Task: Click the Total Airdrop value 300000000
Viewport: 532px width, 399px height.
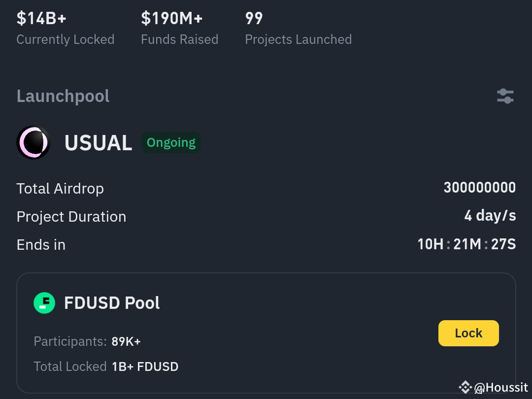Action: [479, 188]
